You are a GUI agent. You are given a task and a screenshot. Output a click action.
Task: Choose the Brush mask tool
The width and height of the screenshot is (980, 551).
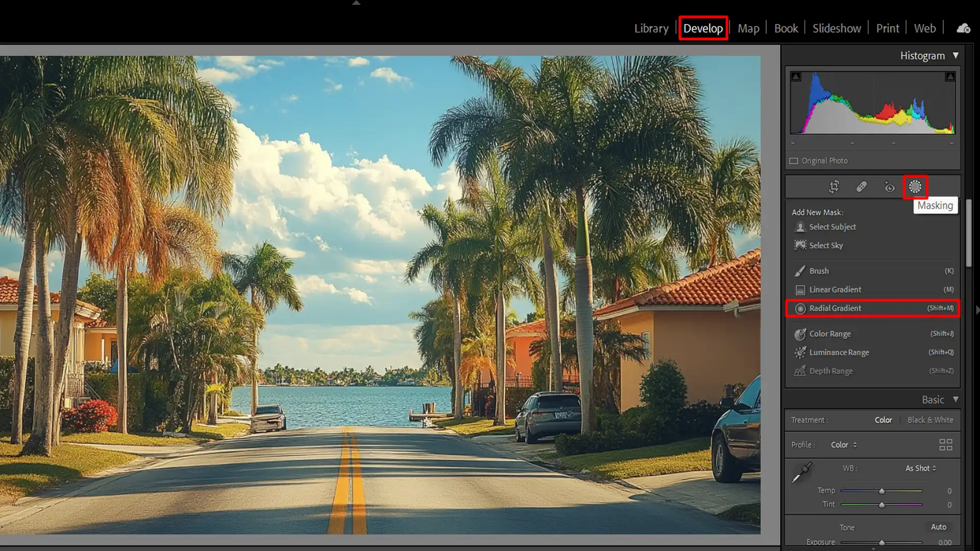tap(819, 271)
